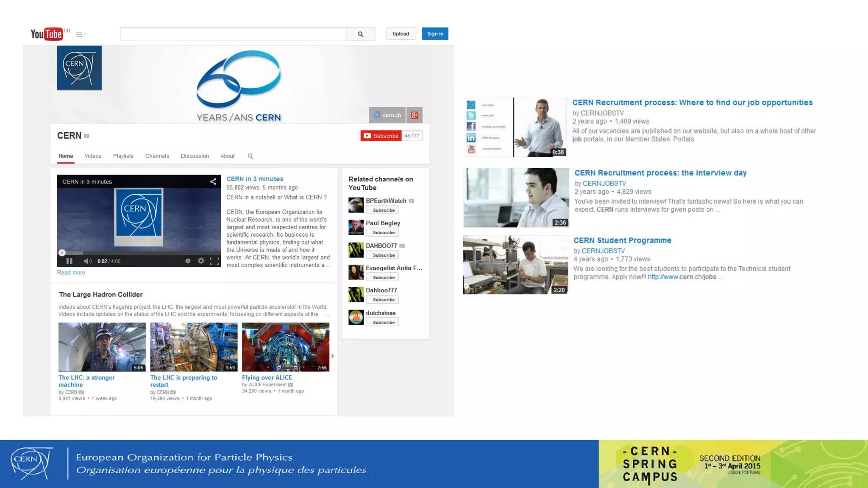
Task: Switch to the Playlists tab
Action: pos(123,156)
